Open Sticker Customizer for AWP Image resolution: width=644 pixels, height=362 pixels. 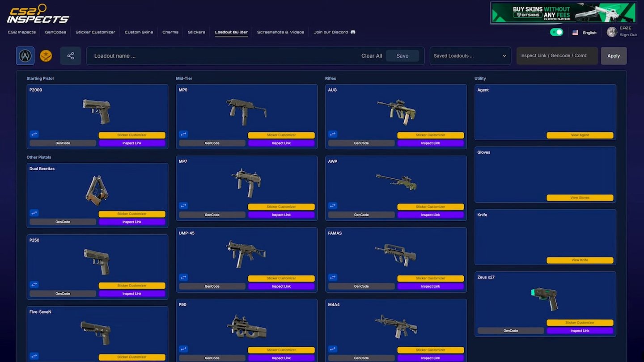(x=430, y=207)
